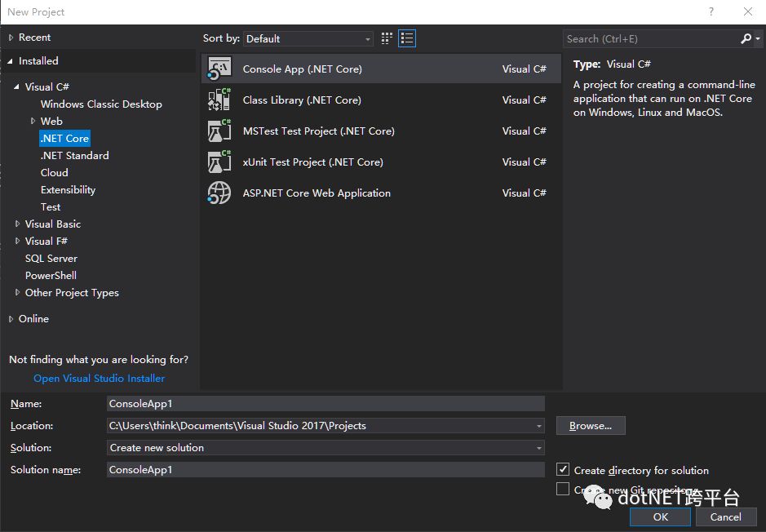Select 'MSTest Test Project (.NET Core)' template name

click(x=318, y=131)
